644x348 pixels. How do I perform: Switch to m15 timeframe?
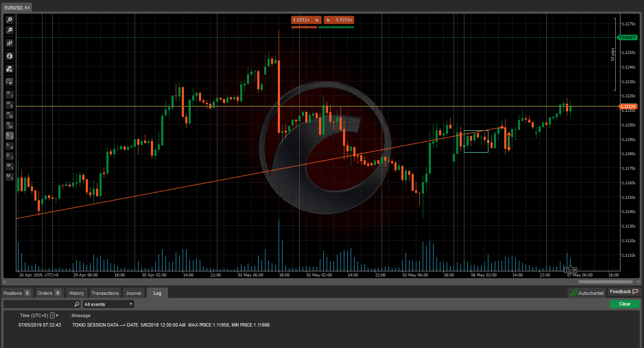tap(9, 115)
